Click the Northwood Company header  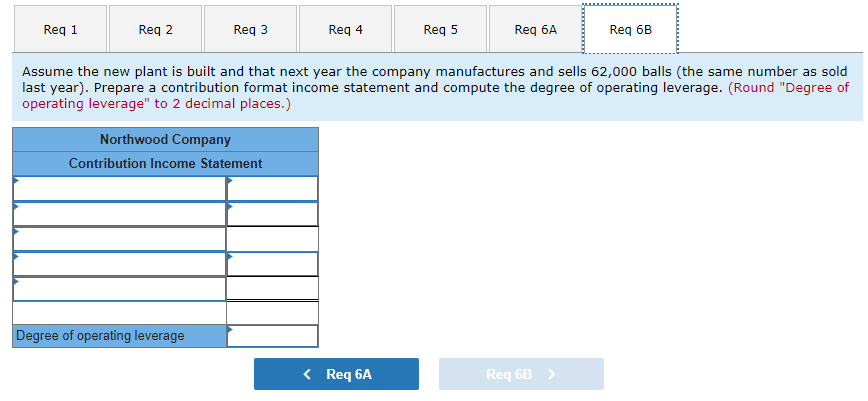pyautogui.click(x=166, y=140)
